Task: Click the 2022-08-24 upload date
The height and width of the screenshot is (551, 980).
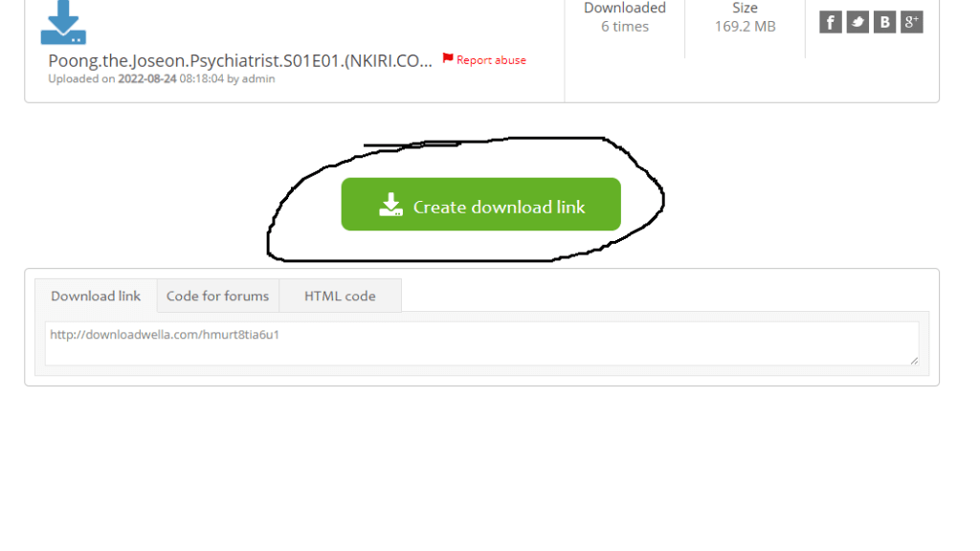Action: pos(147,78)
